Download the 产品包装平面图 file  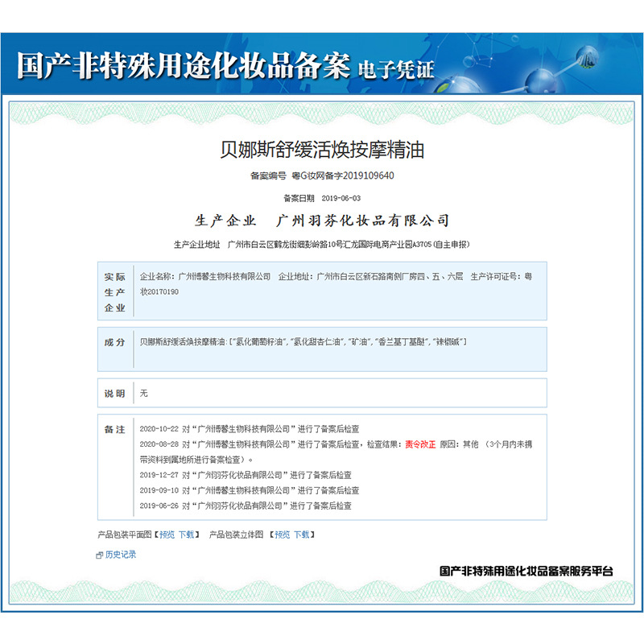point(186,534)
